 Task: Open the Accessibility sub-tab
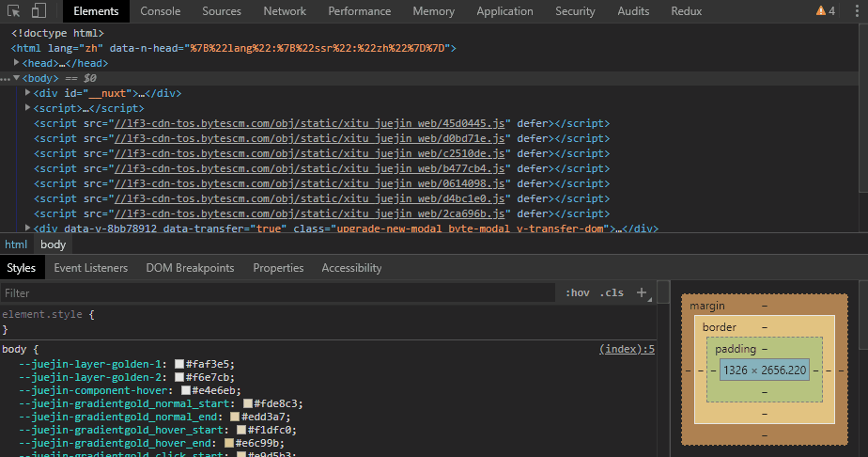pyautogui.click(x=351, y=268)
